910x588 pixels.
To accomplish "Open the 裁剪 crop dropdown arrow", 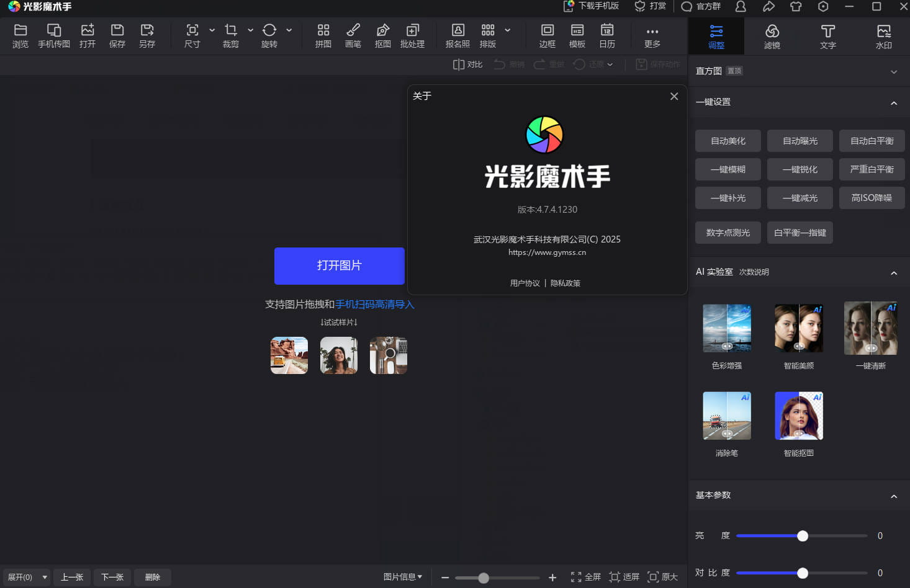I will tap(250, 30).
